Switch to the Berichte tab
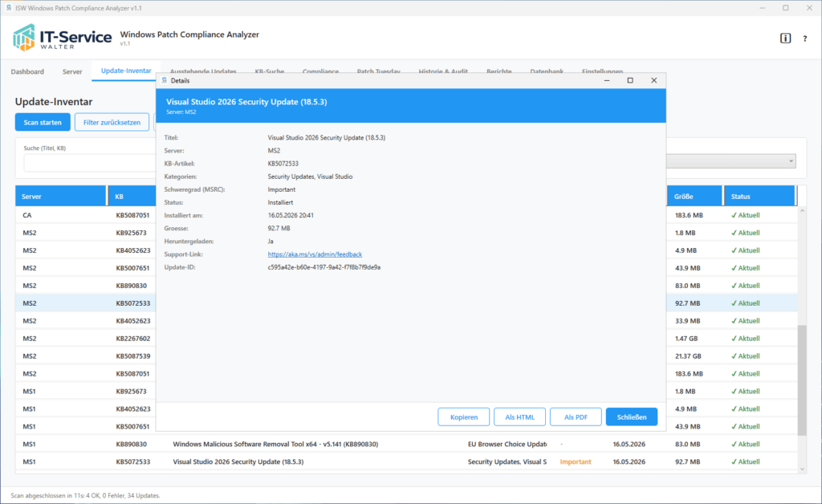 498,71
